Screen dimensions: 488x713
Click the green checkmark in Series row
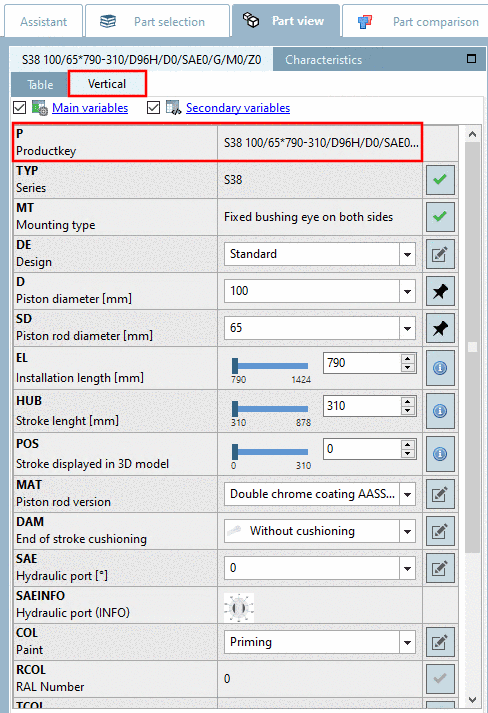pyautogui.click(x=440, y=180)
